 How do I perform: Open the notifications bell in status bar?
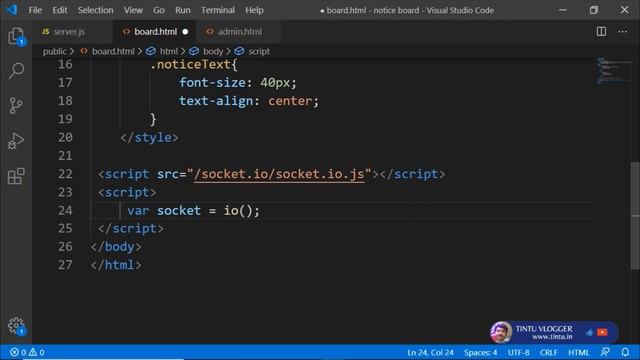coord(625,352)
